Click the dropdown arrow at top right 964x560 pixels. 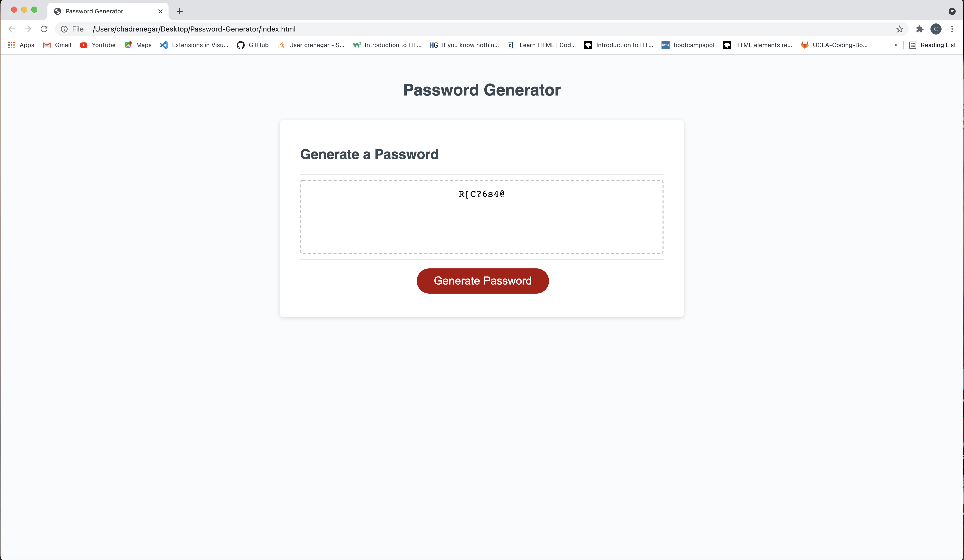click(952, 11)
